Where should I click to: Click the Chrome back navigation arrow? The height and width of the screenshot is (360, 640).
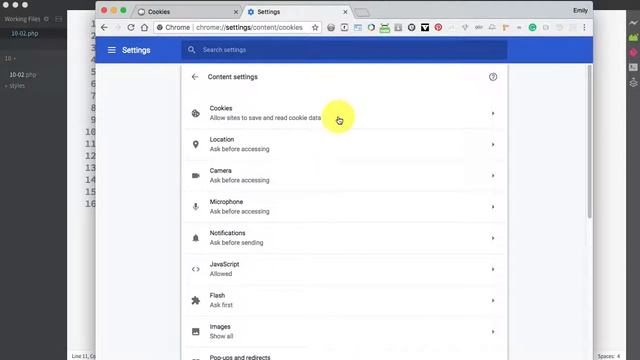104,27
